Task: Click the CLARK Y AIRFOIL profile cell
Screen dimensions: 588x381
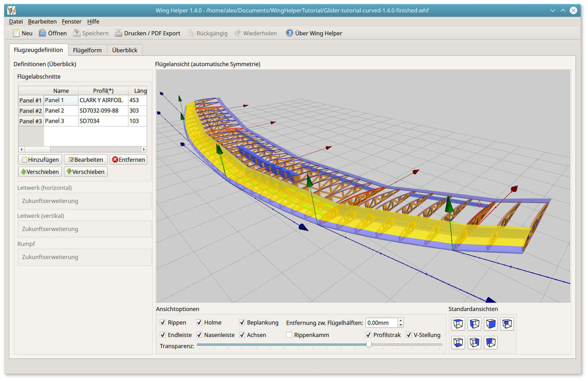Action: [x=103, y=100]
